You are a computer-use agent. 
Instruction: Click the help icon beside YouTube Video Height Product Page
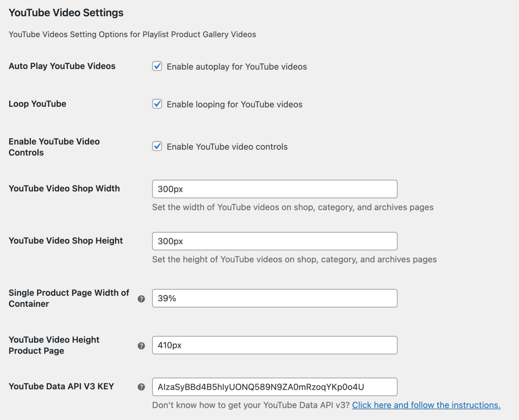141,346
